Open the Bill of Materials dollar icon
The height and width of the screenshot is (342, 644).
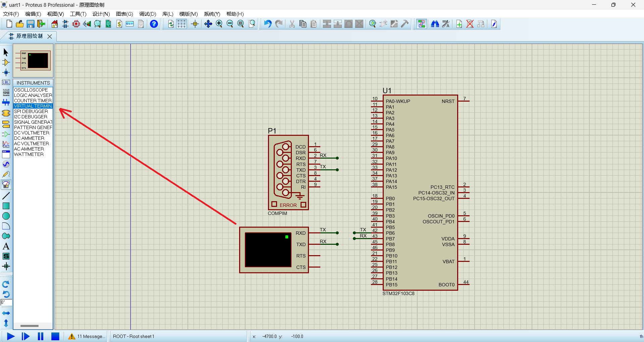pyautogui.click(x=119, y=24)
